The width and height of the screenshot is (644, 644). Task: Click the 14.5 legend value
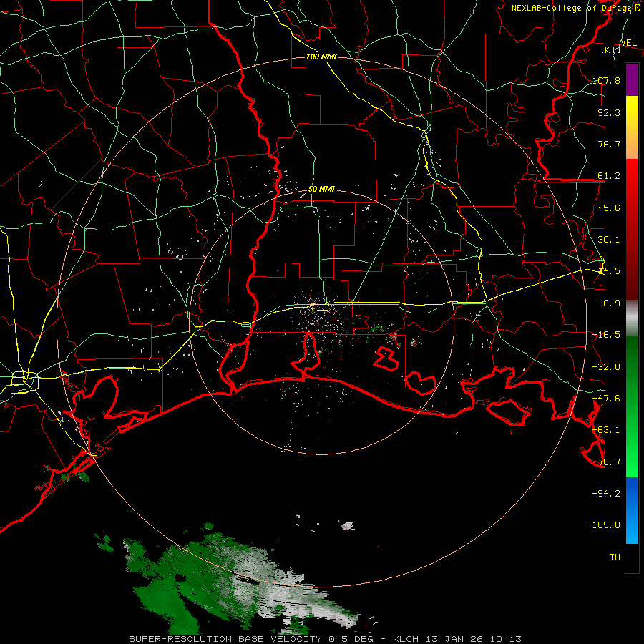point(609,271)
